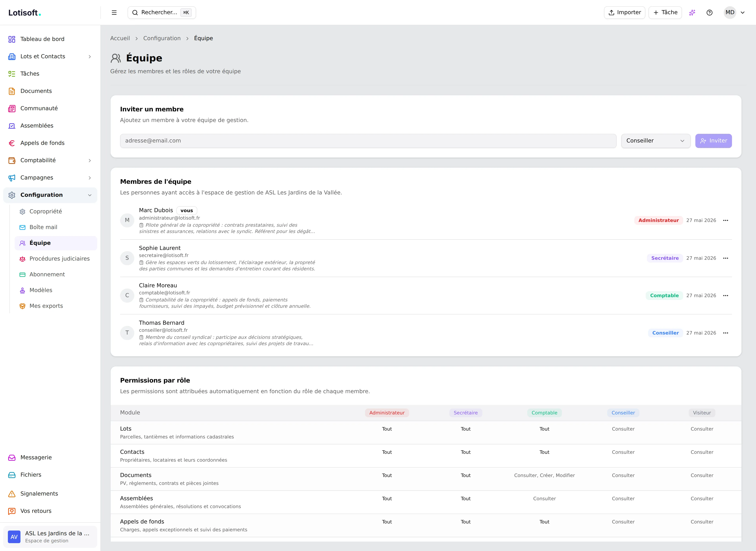Image resolution: width=756 pixels, height=551 pixels.
Task: Click the "Consulter, Créer, Modifier" permission cell
Action: (545, 476)
